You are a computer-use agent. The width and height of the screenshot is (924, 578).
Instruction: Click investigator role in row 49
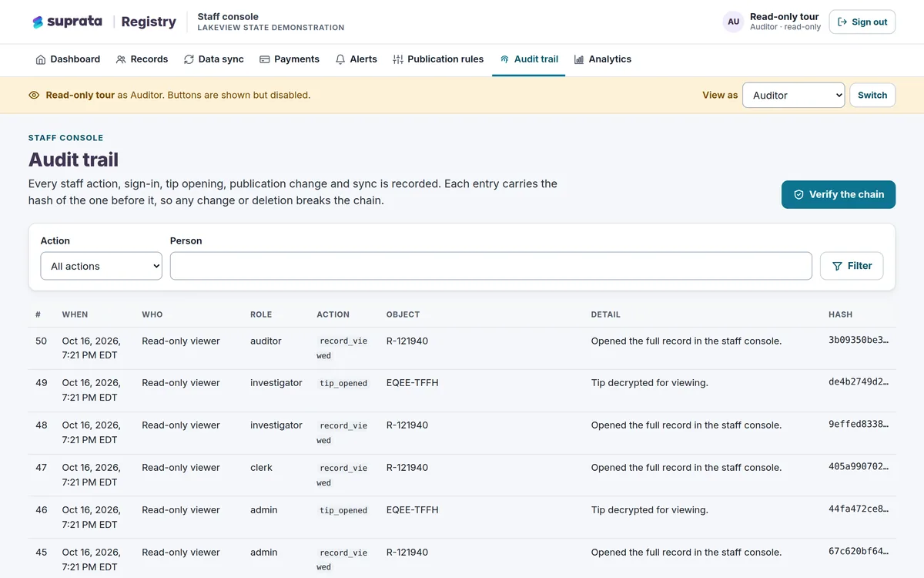276,383
